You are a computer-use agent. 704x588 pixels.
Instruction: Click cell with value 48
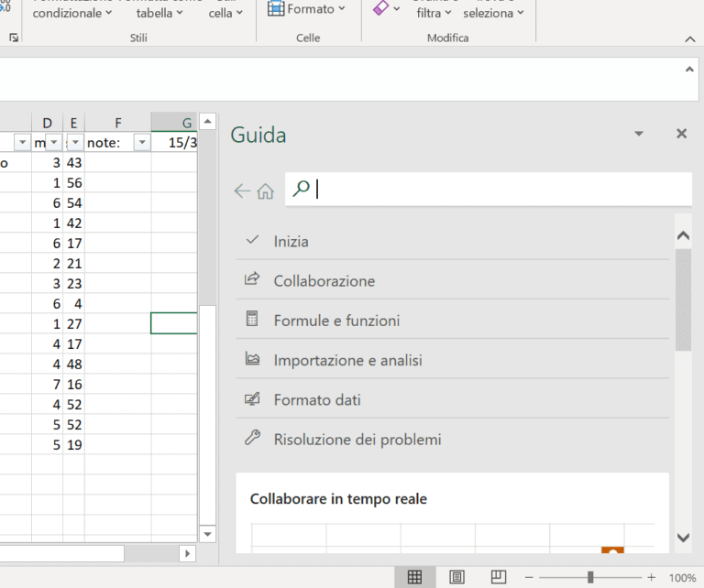pyautogui.click(x=73, y=365)
